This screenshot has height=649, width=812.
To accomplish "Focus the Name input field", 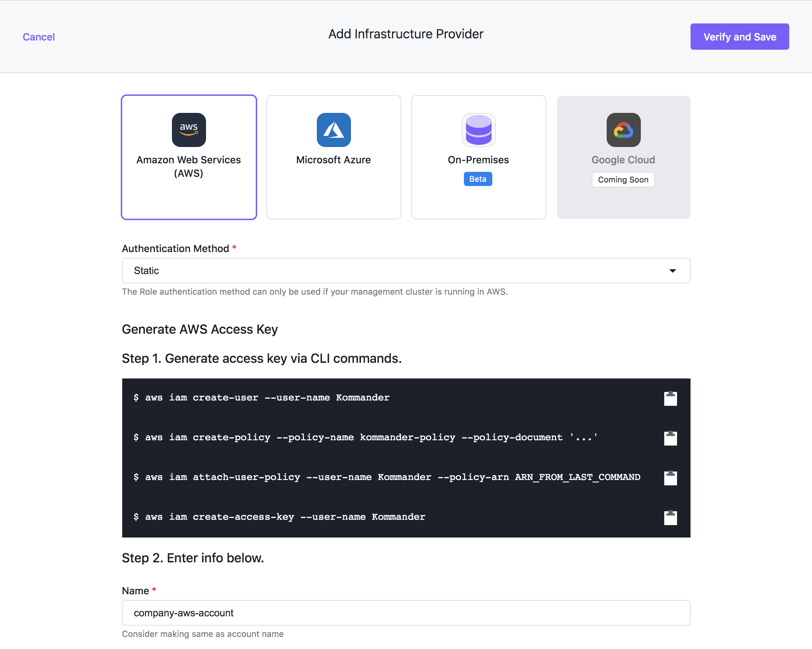I will pyautogui.click(x=406, y=613).
